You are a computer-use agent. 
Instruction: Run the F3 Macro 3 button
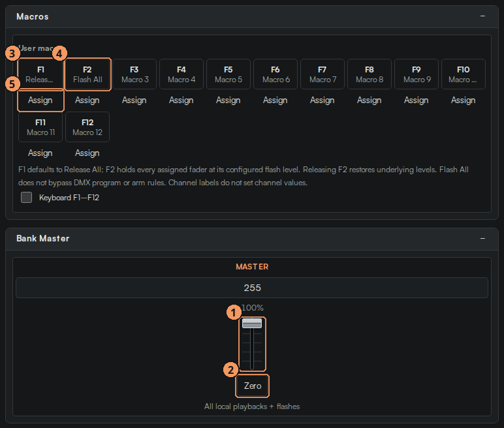coord(134,74)
